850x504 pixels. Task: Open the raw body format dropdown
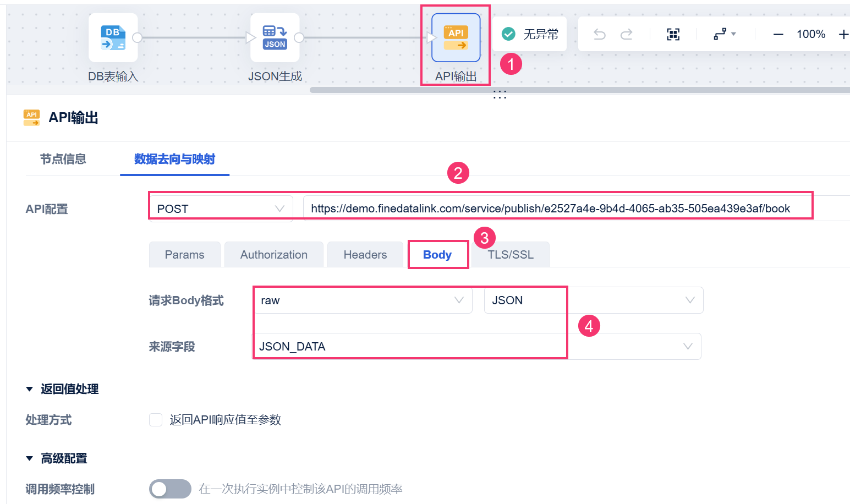(x=363, y=300)
